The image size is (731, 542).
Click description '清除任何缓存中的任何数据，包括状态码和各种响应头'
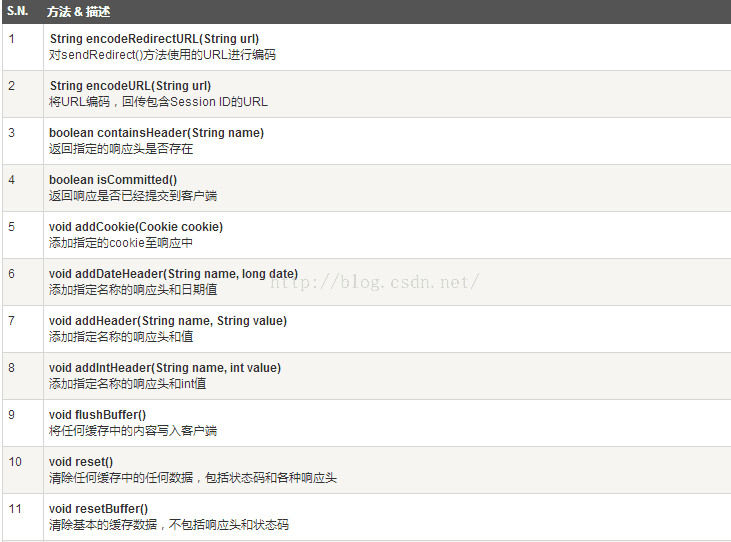(x=193, y=478)
